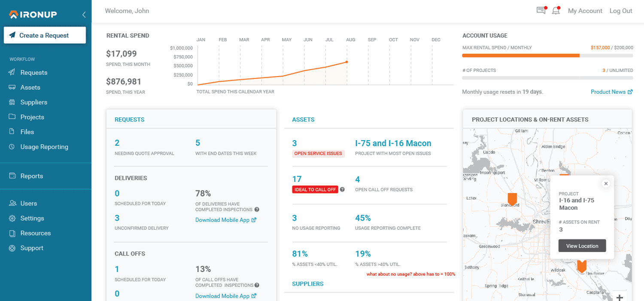Click 0 deliveries scheduled for today

tap(117, 193)
